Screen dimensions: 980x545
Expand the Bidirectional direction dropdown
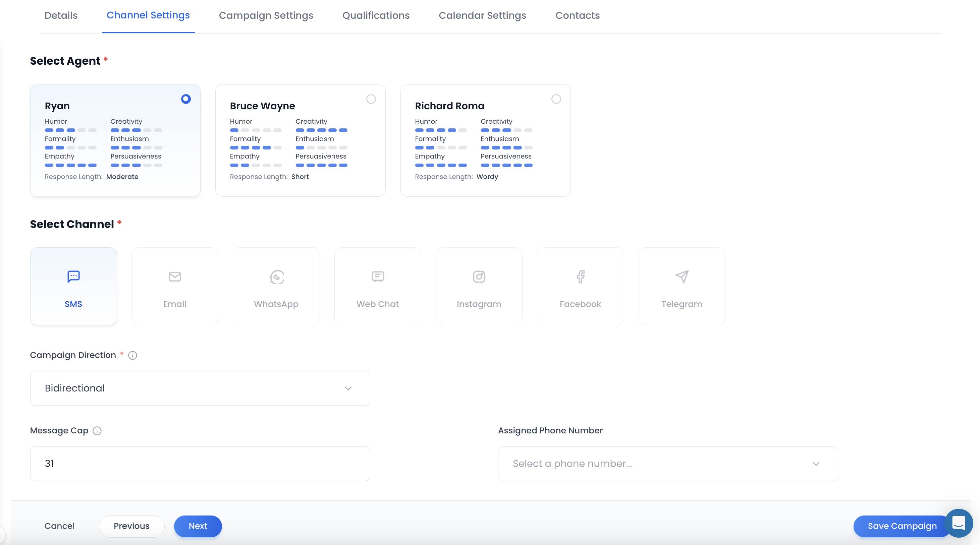200,388
